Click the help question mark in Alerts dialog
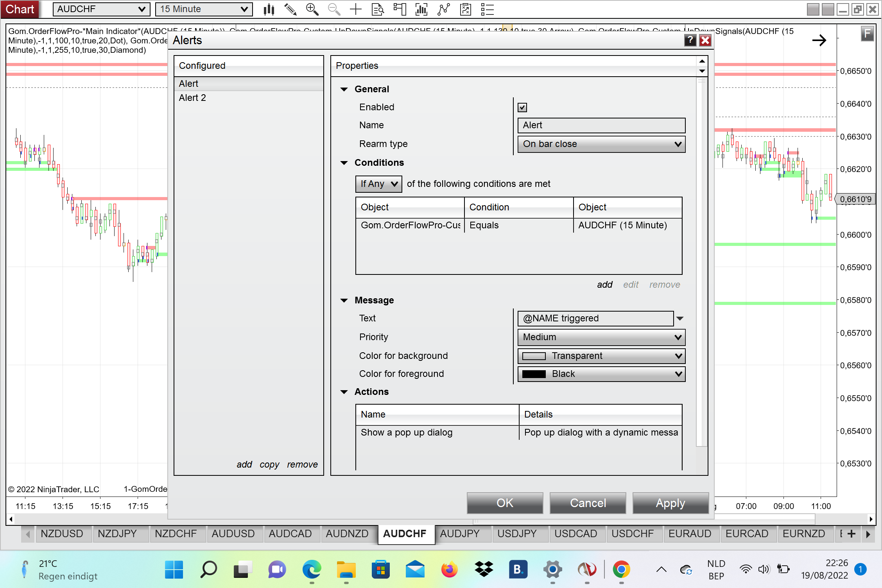The width and height of the screenshot is (882, 588). tap(690, 40)
